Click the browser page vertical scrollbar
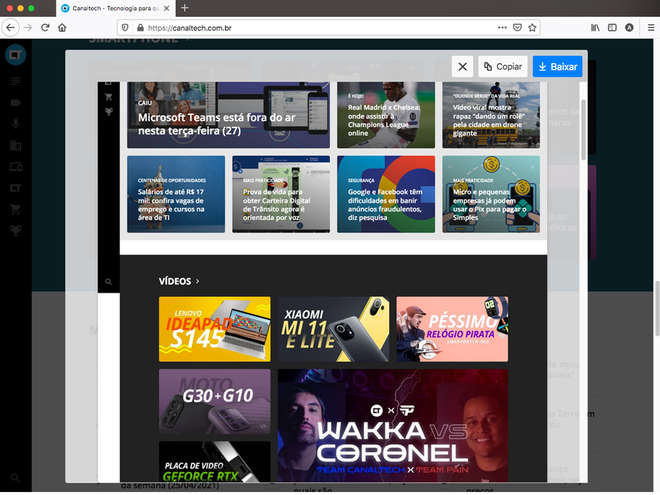Viewport: 660px width, 495px height. coord(657,309)
